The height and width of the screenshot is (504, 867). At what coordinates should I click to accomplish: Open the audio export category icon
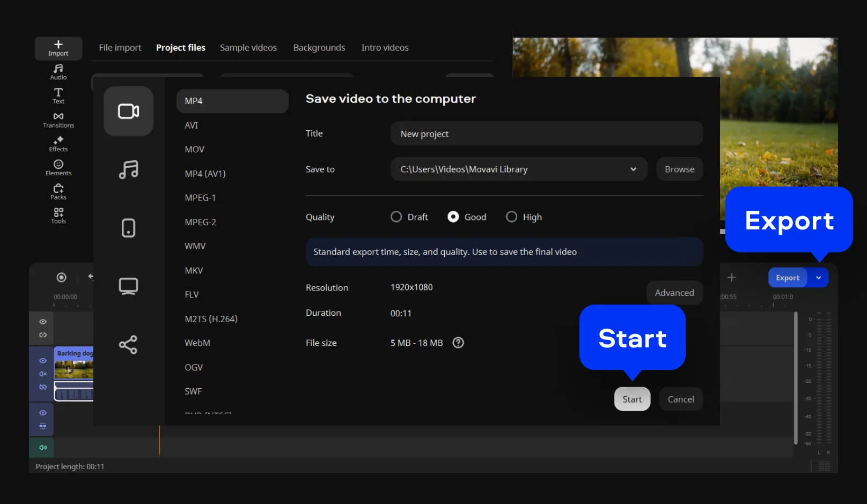pos(128,169)
